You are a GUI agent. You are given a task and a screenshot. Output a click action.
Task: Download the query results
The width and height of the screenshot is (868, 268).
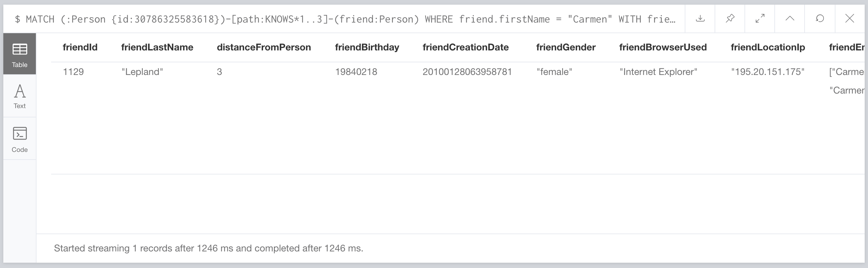pyautogui.click(x=700, y=19)
